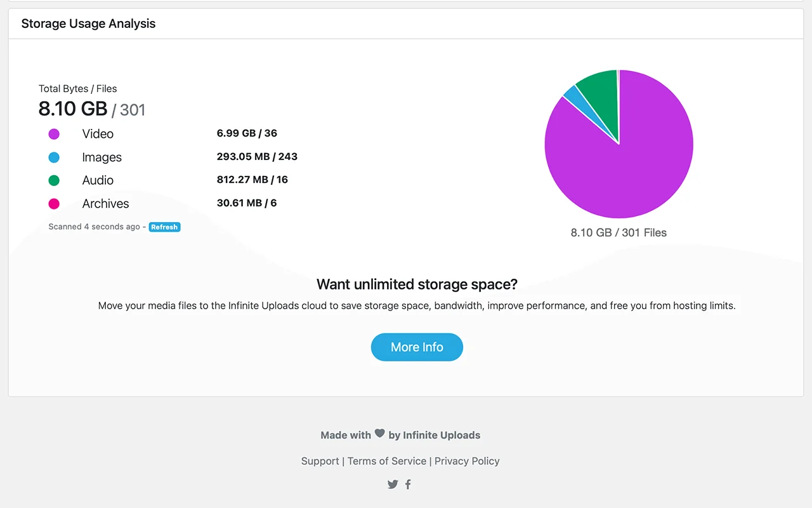The height and width of the screenshot is (508, 812).
Task: Click the heart icon in footer
Action: tap(379, 433)
